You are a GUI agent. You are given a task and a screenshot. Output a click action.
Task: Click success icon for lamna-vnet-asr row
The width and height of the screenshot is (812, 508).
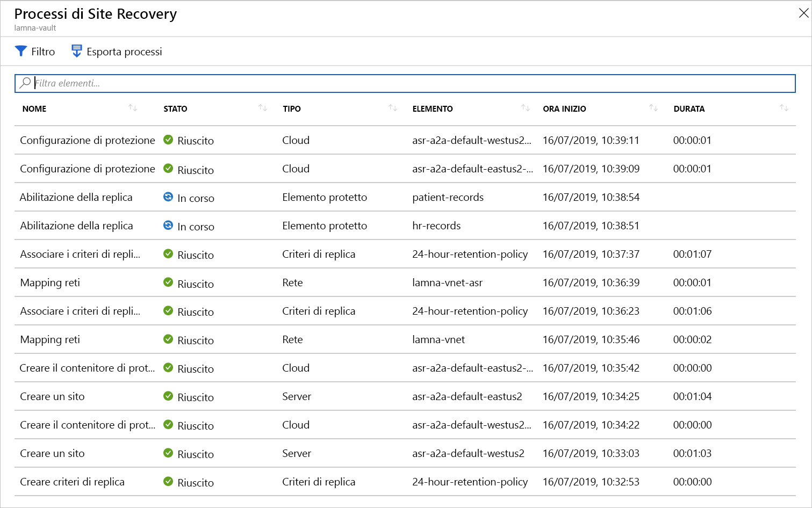(168, 282)
